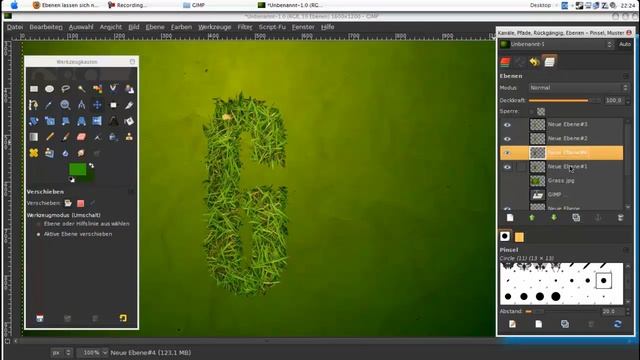The height and width of the screenshot is (360, 640).
Task: Select the Color Picker tool
Action: 49,105
